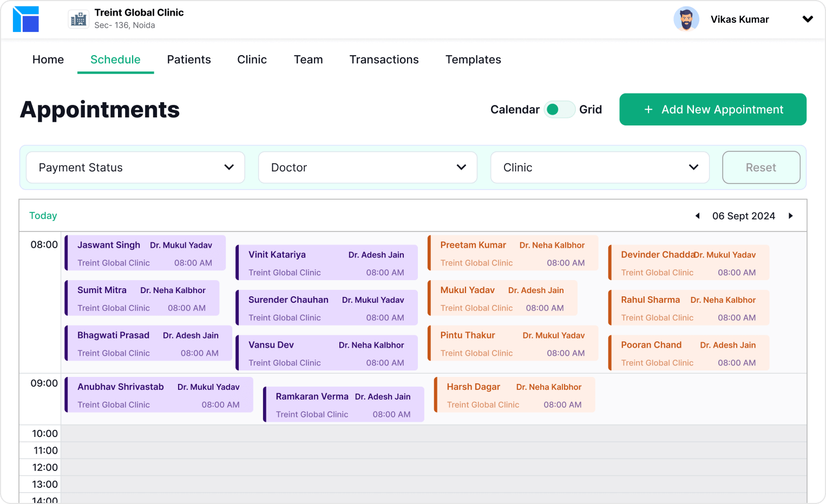The image size is (826, 504).
Task: Open the Templates tab
Action: (x=473, y=59)
